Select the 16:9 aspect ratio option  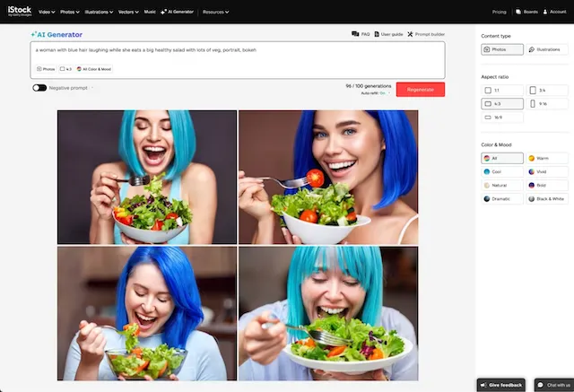(502, 118)
